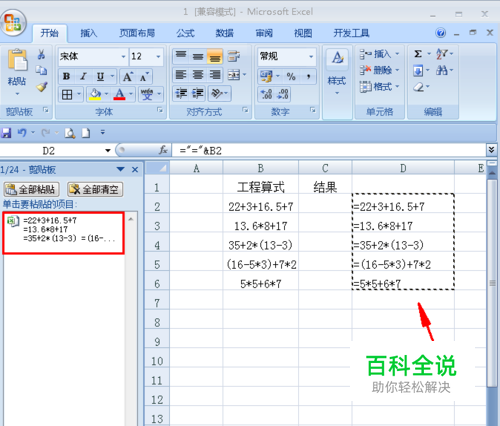This screenshot has height=426, width=500.
Task: Click the Find binoculars icon
Action: click(x=442, y=70)
